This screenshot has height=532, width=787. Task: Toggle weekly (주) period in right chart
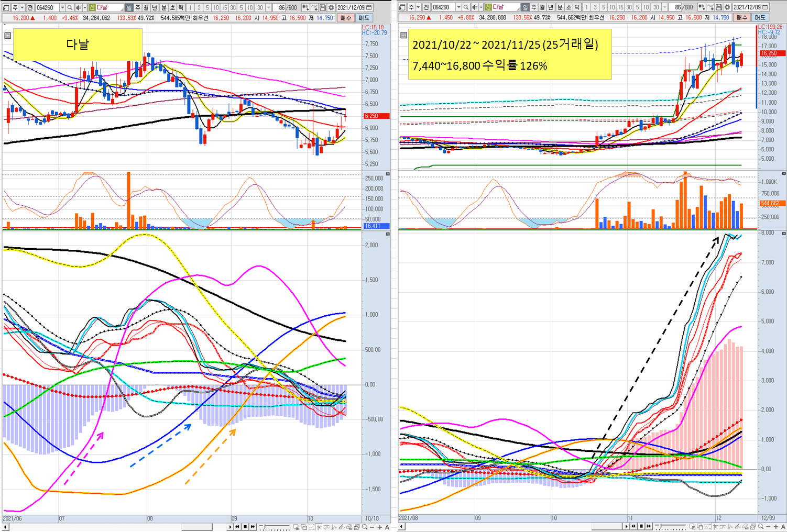[x=534, y=7]
